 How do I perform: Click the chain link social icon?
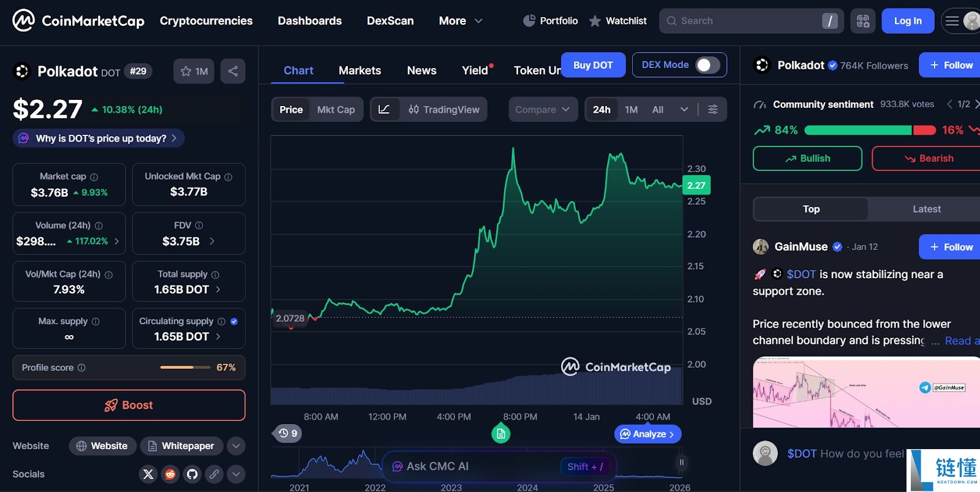point(214,474)
